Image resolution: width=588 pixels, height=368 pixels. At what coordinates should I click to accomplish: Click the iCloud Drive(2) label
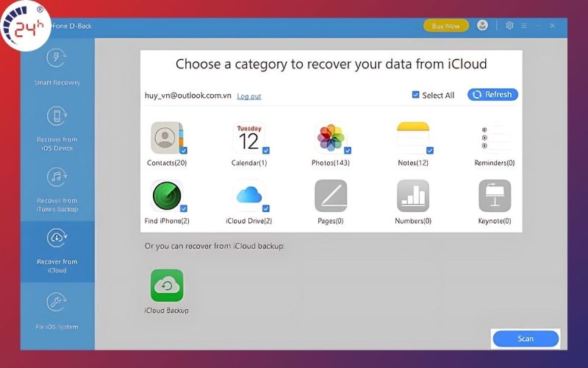pos(249,221)
